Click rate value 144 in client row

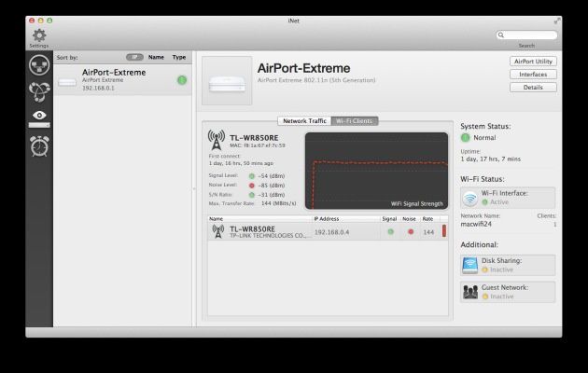428,232
